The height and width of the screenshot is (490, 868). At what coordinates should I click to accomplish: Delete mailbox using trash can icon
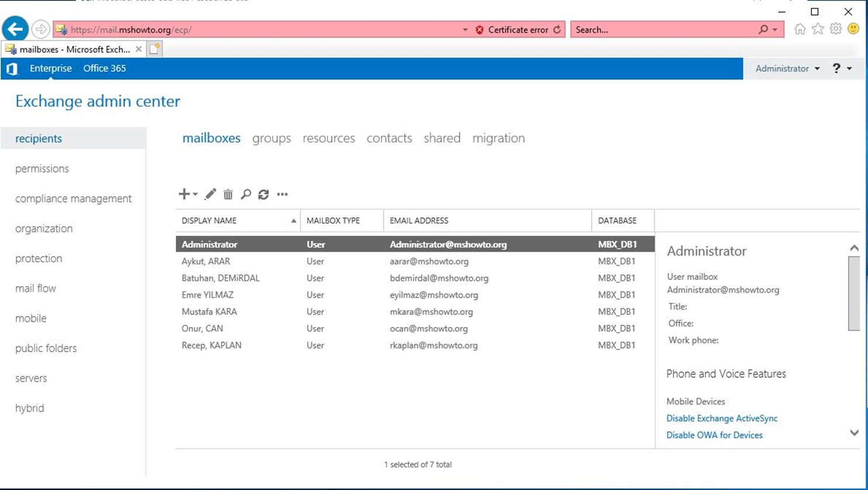[x=228, y=194]
